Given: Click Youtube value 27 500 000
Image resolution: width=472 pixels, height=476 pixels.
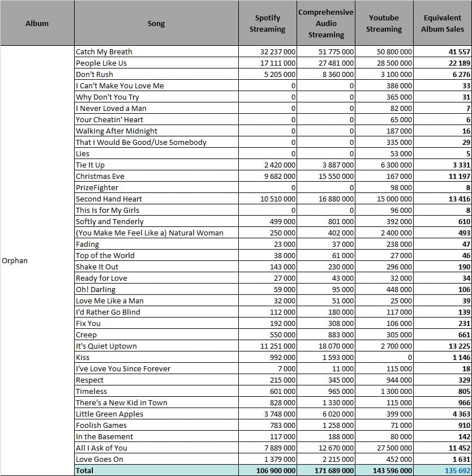Looking at the screenshot, I should [384, 448].
